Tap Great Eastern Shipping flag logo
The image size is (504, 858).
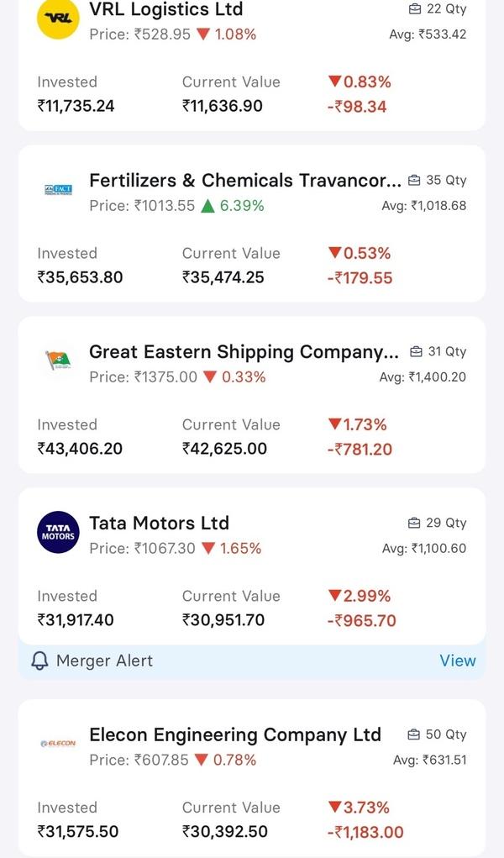click(x=58, y=361)
